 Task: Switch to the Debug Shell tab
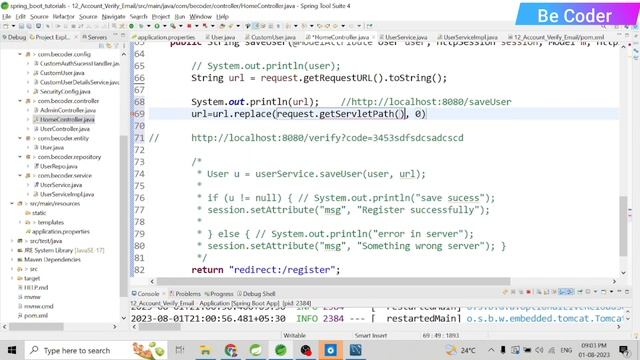[256, 293]
